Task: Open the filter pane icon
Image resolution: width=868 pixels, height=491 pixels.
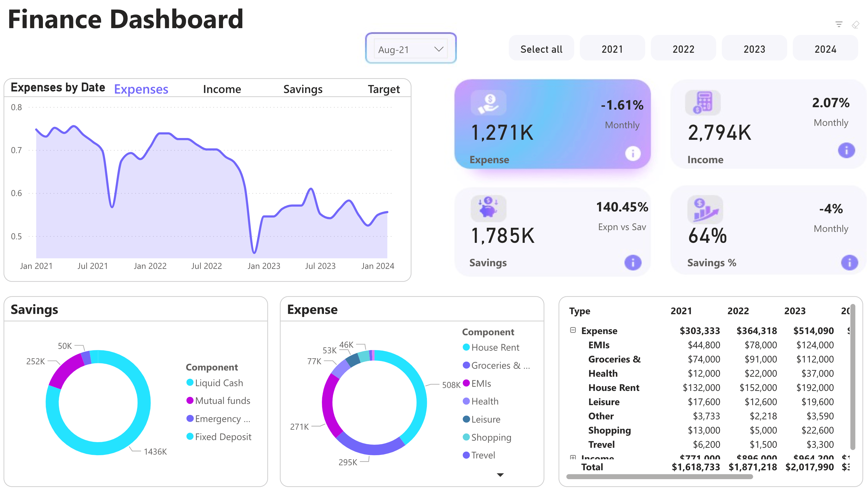Action: pyautogui.click(x=839, y=24)
